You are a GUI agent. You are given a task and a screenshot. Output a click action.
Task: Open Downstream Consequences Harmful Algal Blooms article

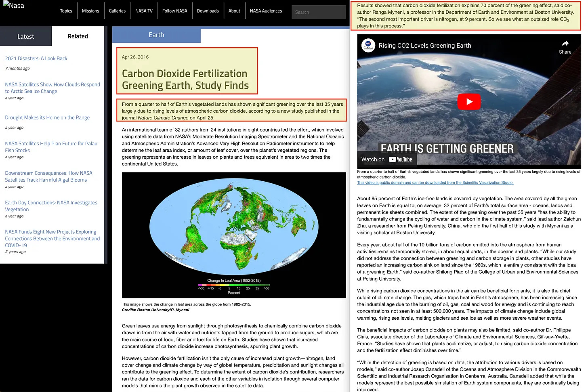(x=49, y=176)
